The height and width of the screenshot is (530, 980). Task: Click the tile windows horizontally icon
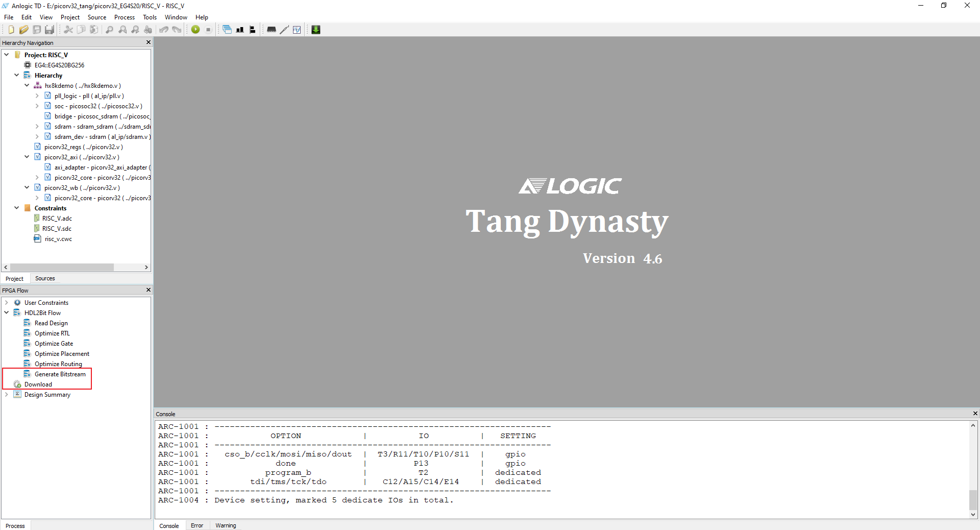(240, 30)
